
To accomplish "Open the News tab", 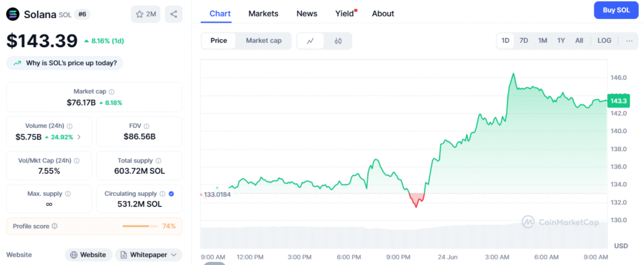I will point(307,14).
